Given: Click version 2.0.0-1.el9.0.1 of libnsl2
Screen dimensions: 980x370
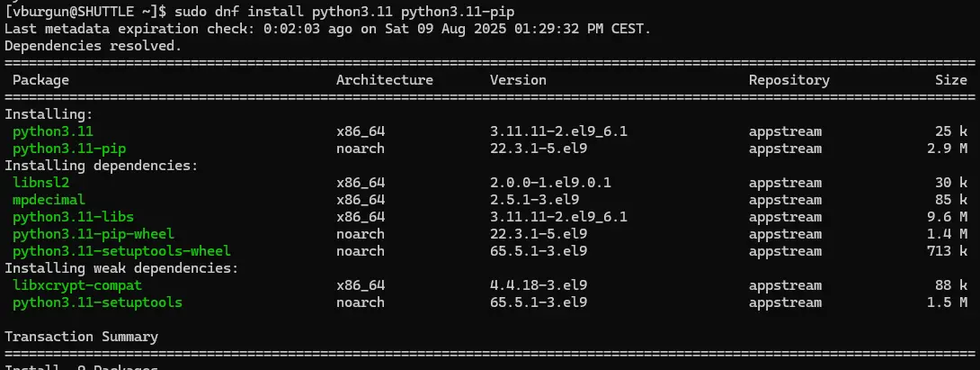Looking at the screenshot, I should tap(550, 183).
